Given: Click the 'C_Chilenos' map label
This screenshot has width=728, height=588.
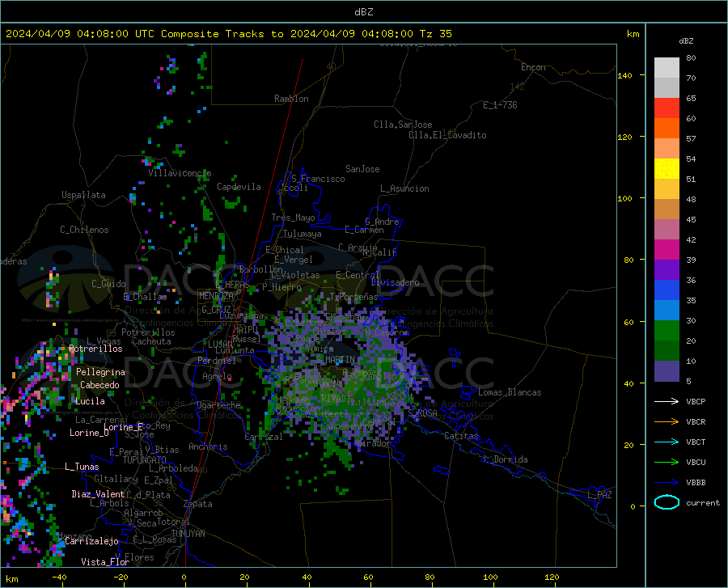Looking at the screenshot, I should 84,230.
